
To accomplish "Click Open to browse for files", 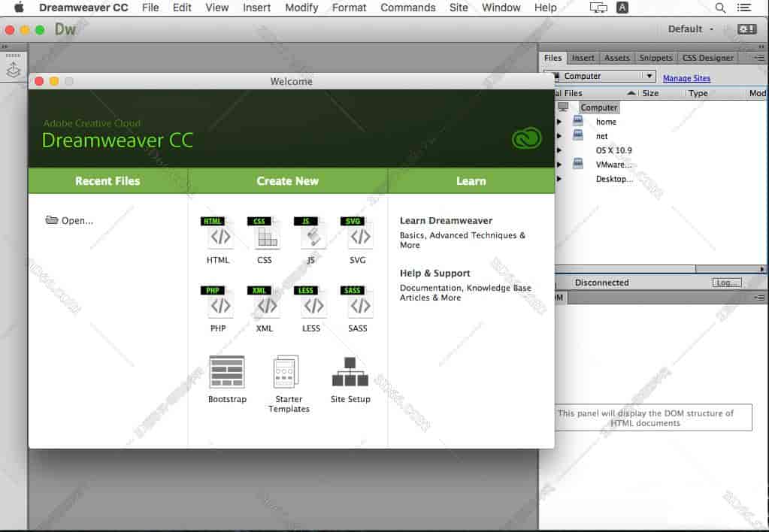I will click(x=68, y=220).
